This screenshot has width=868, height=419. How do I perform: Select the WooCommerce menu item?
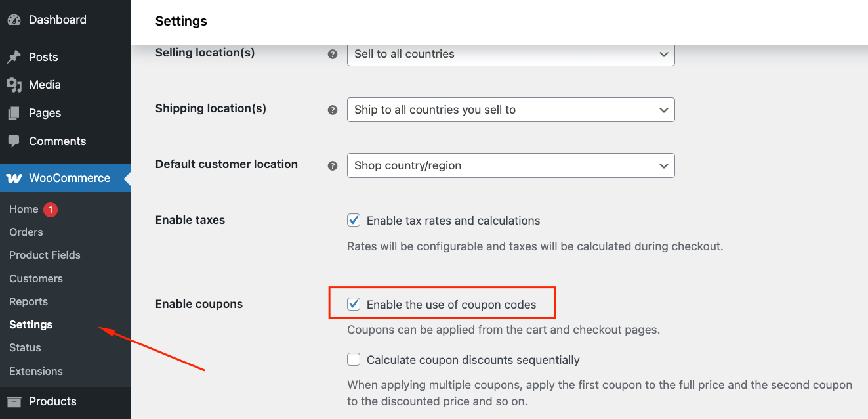pyautogui.click(x=65, y=178)
